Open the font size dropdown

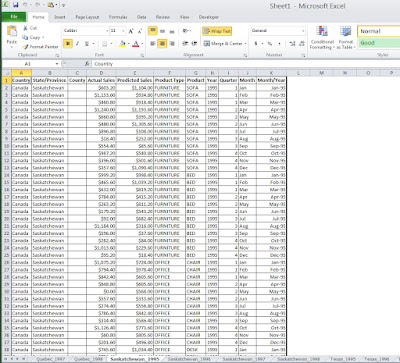(123, 31)
